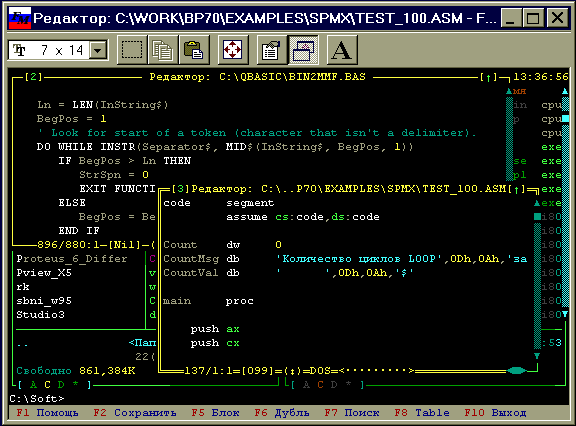Select the Pview_X5 entry in left panel
The height and width of the screenshot is (426, 576).
coord(44,273)
